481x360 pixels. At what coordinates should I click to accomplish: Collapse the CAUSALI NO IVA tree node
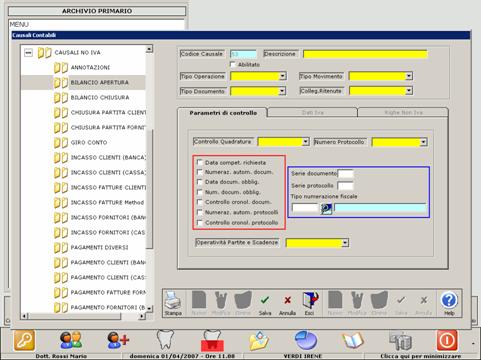(x=29, y=53)
